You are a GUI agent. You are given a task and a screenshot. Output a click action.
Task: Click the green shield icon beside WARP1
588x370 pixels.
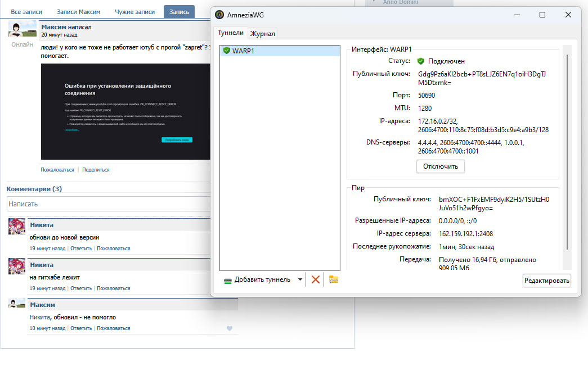click(x=227, y=51)
